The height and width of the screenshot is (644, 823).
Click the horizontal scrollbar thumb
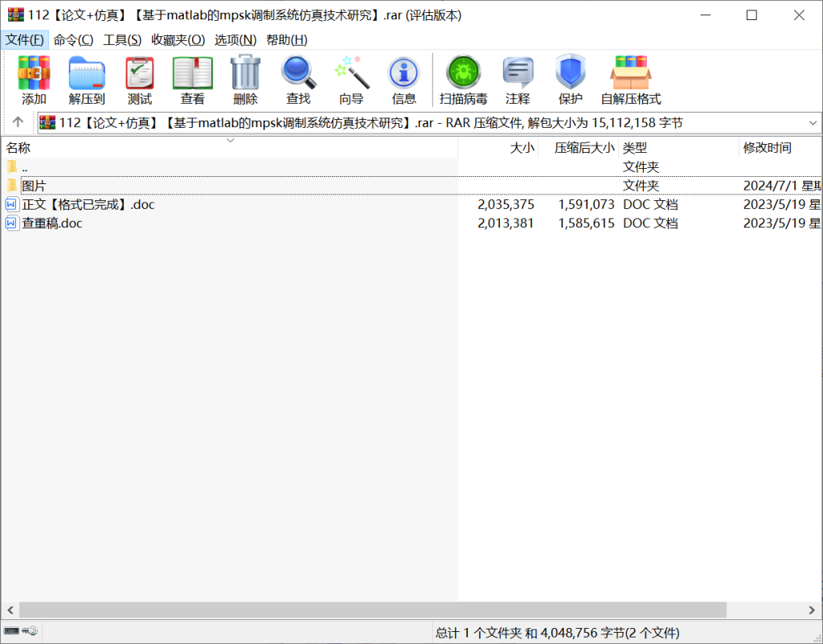coord(373,610)
